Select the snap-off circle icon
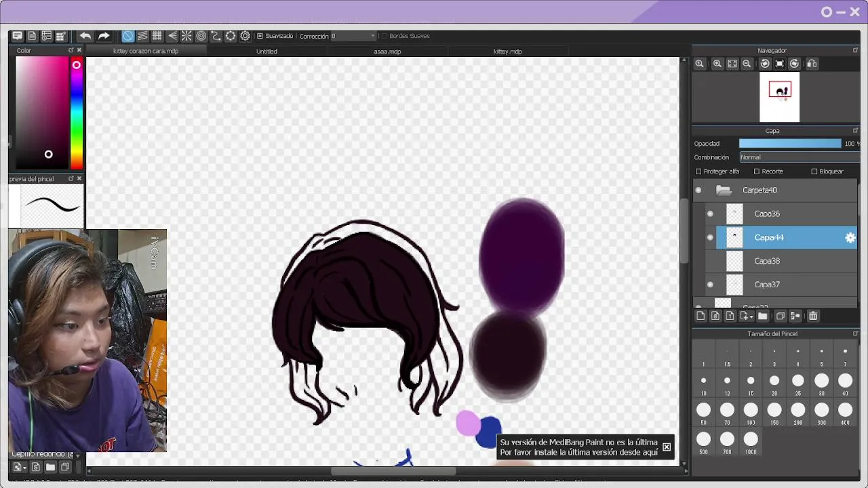 coord(127,36)
